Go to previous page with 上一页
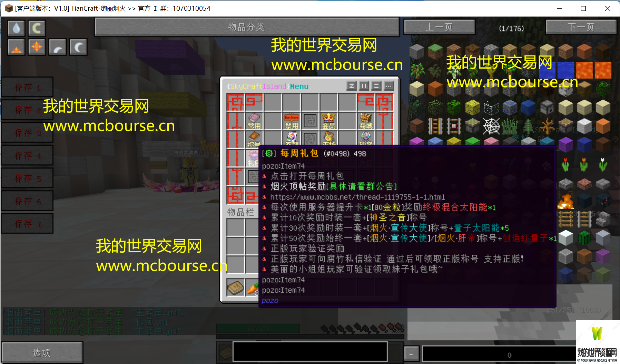Image resolution: width=620 pixels, height=364 pixels. click(x=439, y=27)
